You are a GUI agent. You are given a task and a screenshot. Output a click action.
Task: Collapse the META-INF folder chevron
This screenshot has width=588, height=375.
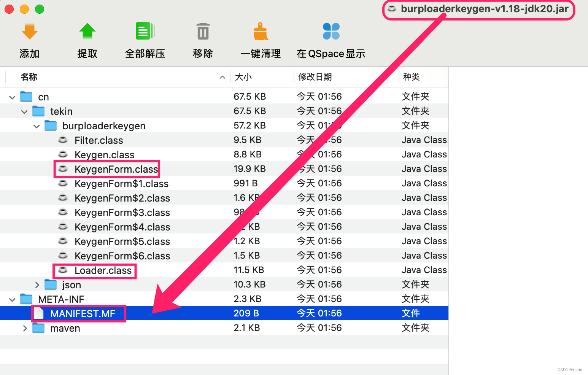coord(12,300)
